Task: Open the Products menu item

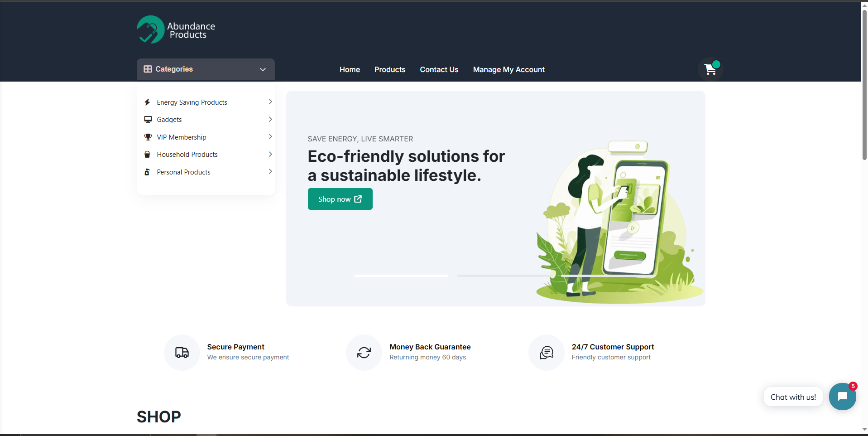Action: (x=389, y=69)
